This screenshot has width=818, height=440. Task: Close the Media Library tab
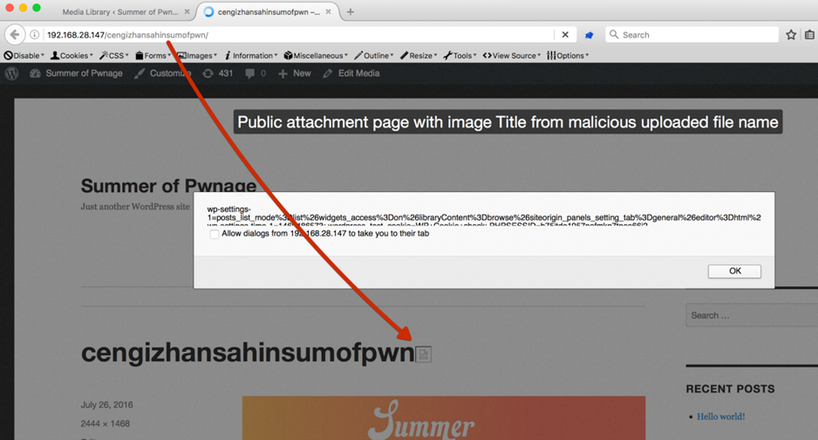[187, 11]
